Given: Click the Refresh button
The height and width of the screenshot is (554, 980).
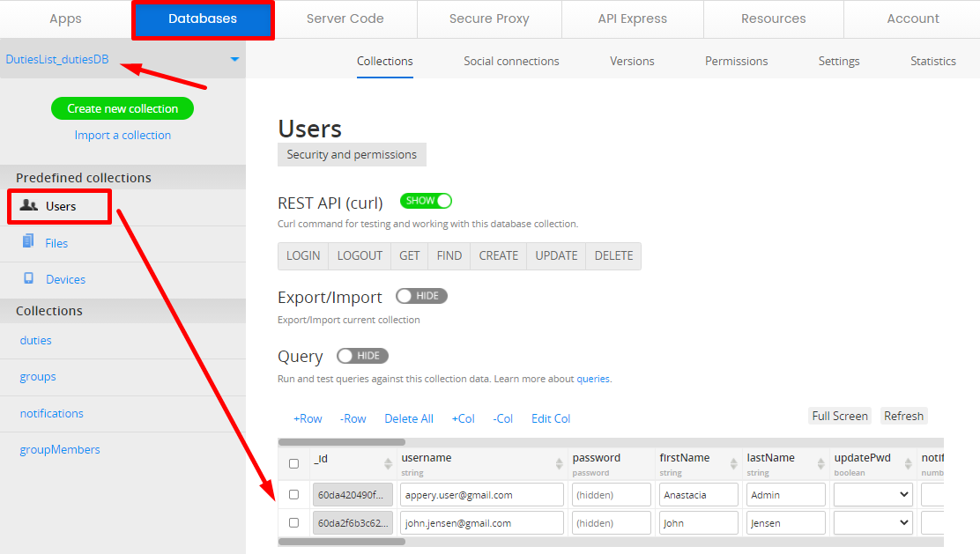Looking at the screenshot, I should 903,416.
